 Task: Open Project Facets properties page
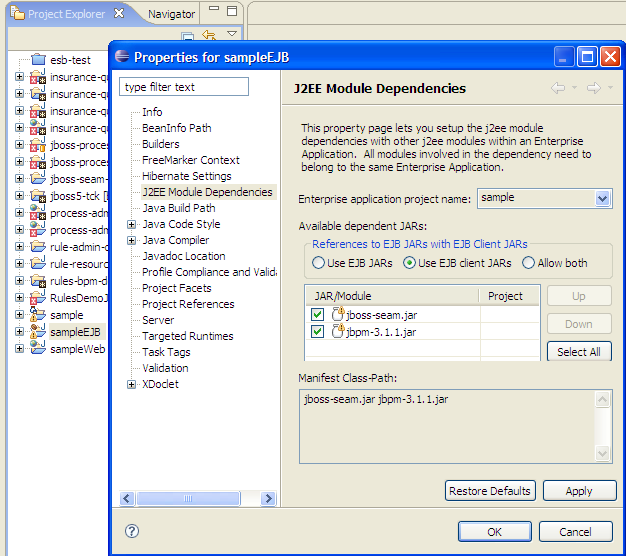177,288
